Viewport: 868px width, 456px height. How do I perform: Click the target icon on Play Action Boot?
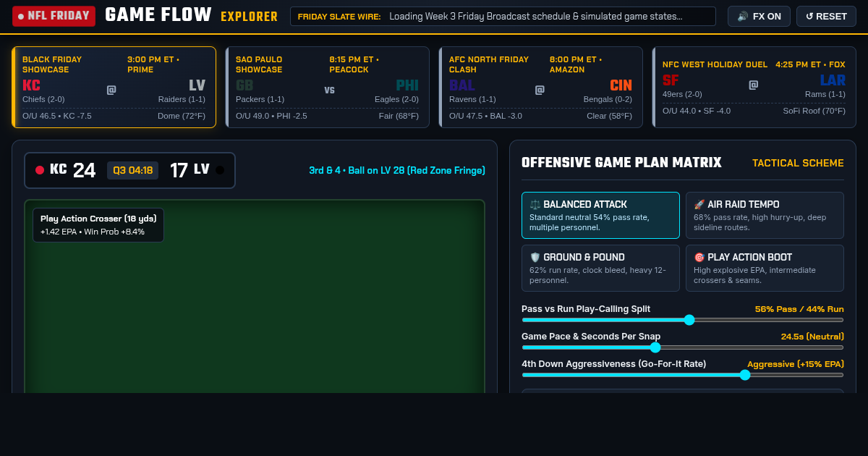click(699, 257)
